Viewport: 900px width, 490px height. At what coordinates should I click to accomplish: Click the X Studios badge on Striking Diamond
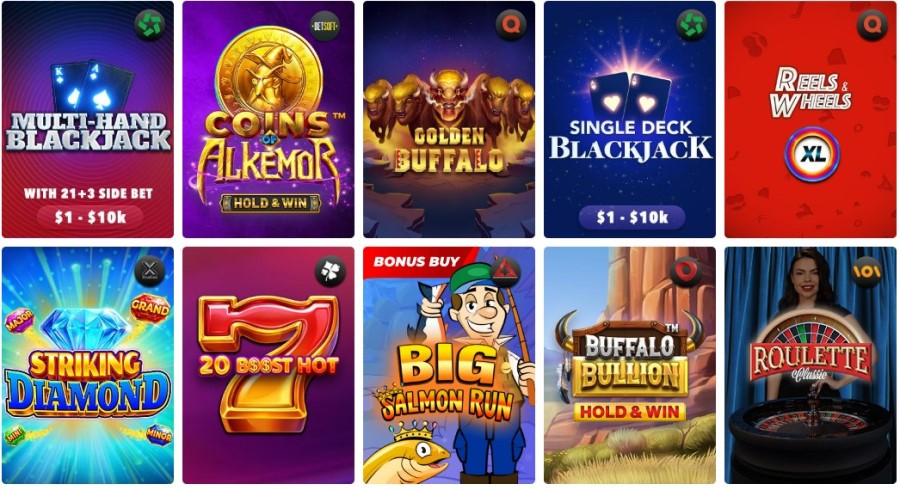[x=150, y=271]
